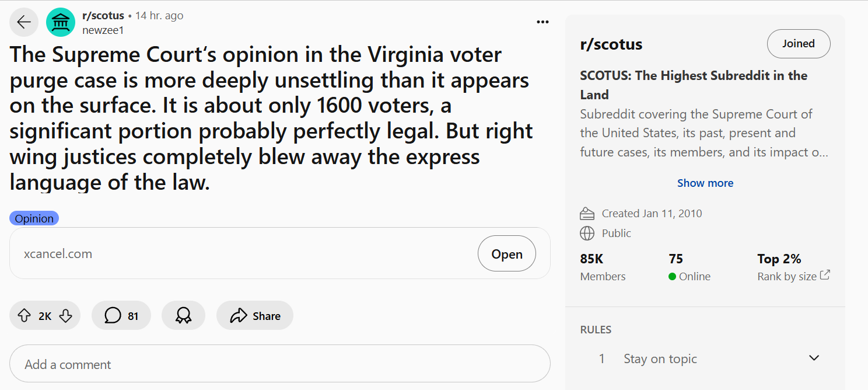Image resolution: width=868 pixels, height=390 pixels.
Task: Open newzee1 user profile
Action: tap(103, 30)
